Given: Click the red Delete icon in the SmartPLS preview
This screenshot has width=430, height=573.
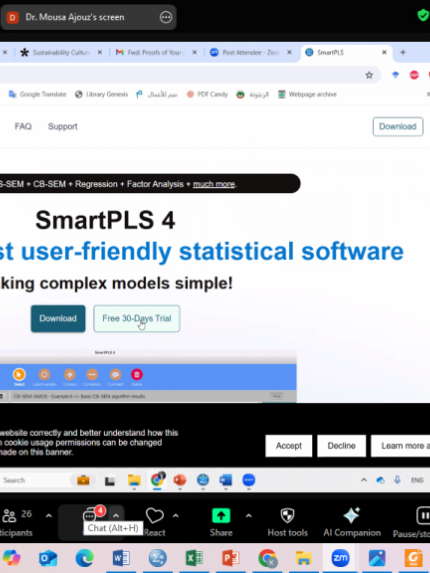Looking at the screenshot, I should [137, 376].
